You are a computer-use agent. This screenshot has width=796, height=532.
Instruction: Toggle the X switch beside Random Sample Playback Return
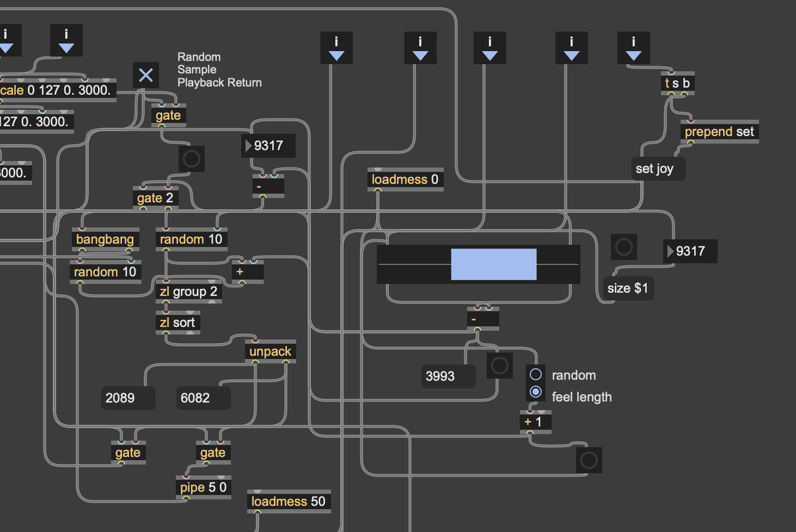point(146,75)
